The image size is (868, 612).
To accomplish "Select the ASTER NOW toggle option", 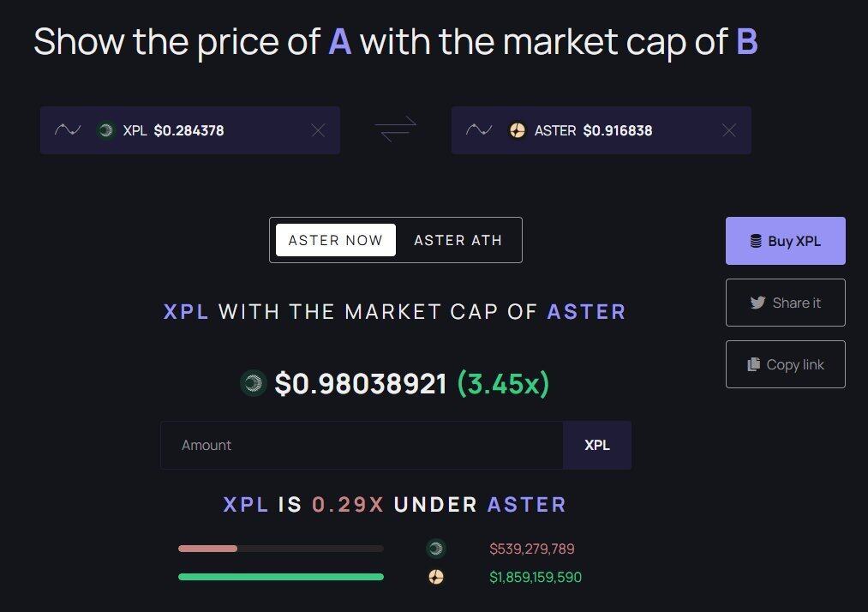I will pos(336,240).
